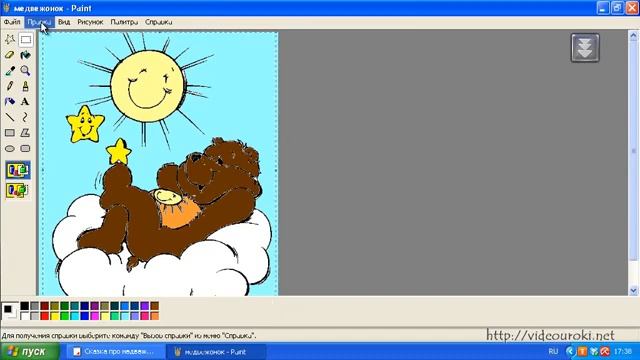Click the 'медвежонок - Paint' taskbar button
The width and height of the screenshot is (640, 360).
(216, 351)
